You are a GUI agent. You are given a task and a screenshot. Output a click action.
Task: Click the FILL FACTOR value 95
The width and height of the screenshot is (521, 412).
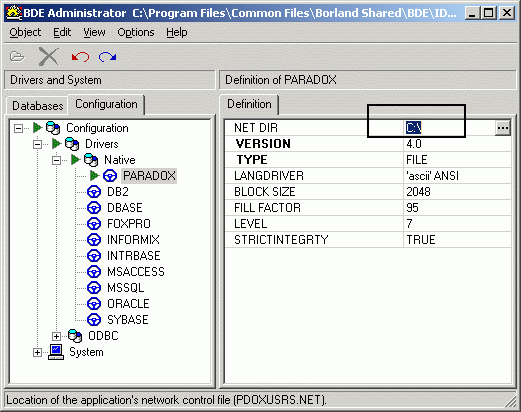coord(412,208)
